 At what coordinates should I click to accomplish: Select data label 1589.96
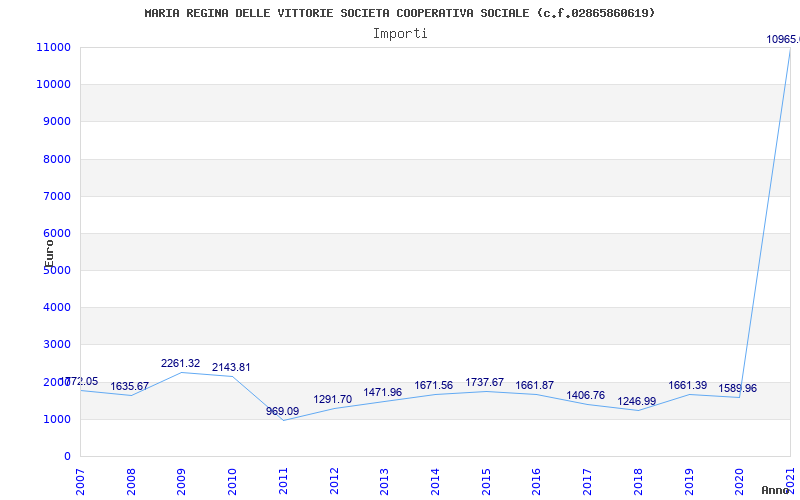[x=738, y=388]
